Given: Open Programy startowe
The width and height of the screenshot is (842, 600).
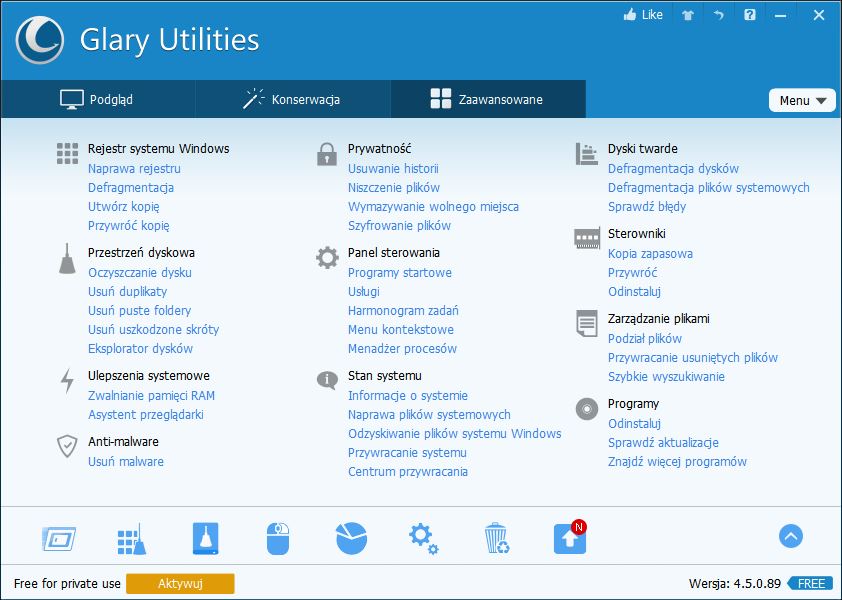Looking at the screenshot, I should click(x=400, y=273).
